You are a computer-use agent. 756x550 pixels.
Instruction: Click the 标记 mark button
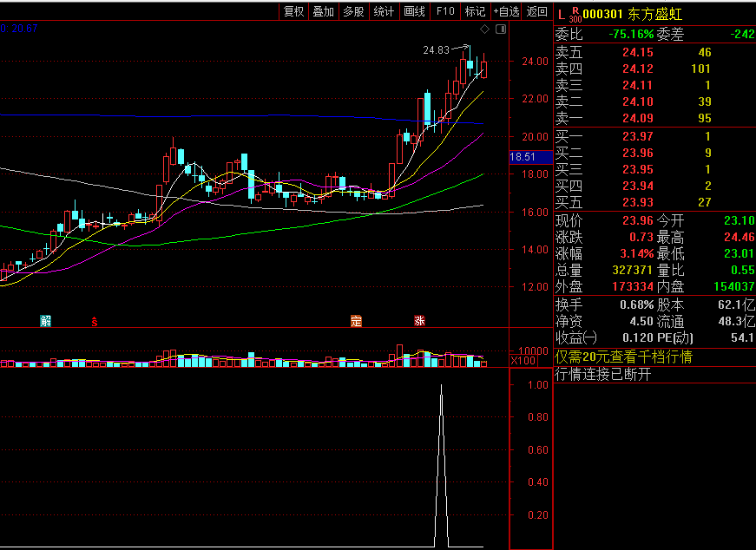475,11
